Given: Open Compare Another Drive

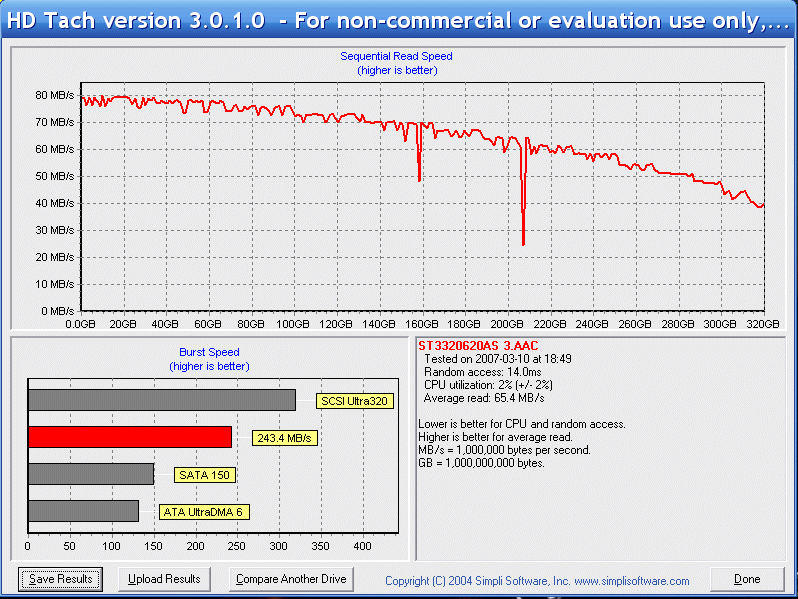Looking at the screenshot, I should [x=290, y=579].
